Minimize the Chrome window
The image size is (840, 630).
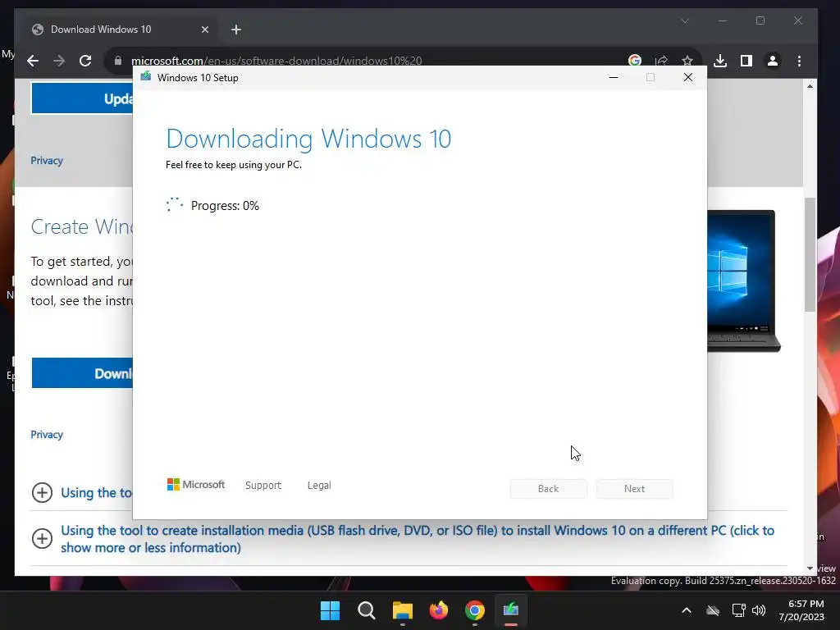coord(723,21)
